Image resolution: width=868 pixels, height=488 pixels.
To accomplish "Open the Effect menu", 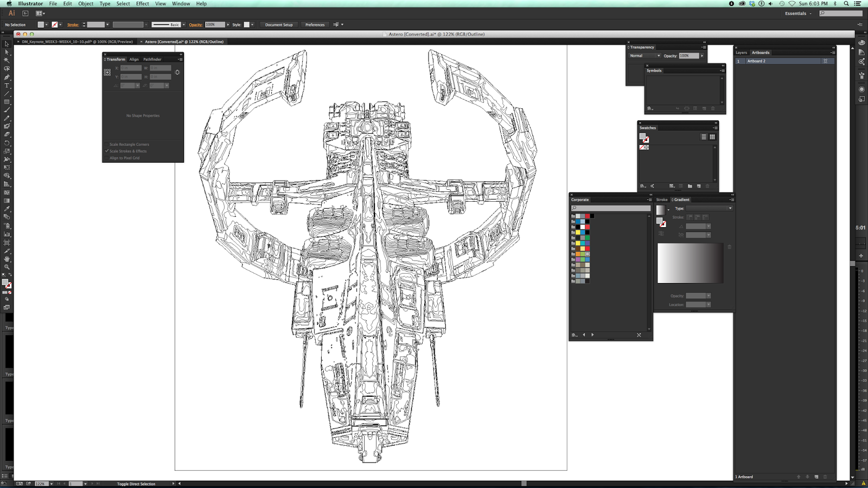I will [x=143, y=4].
